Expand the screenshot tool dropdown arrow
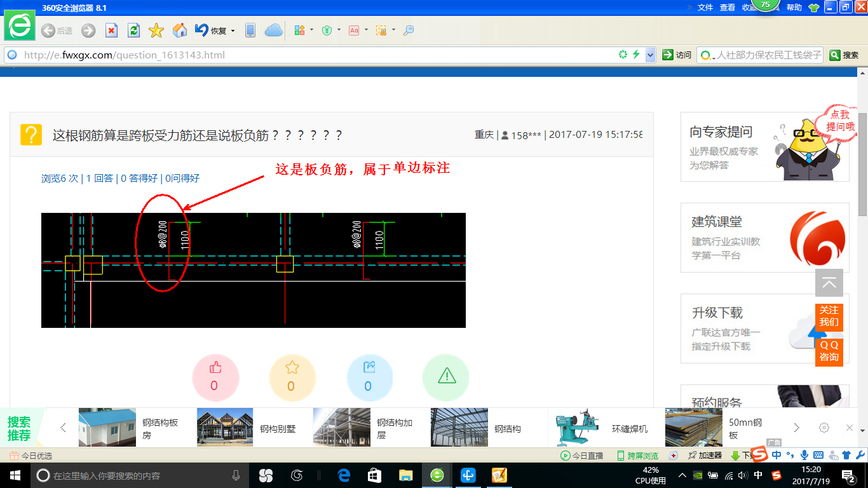Screen dimensions: 868x488 [393, 30]
